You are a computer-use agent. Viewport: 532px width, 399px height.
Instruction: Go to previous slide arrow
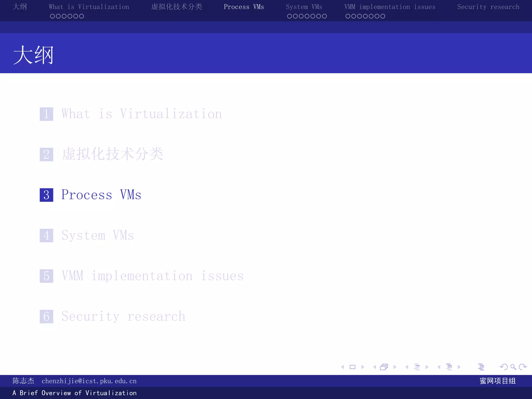343,367
